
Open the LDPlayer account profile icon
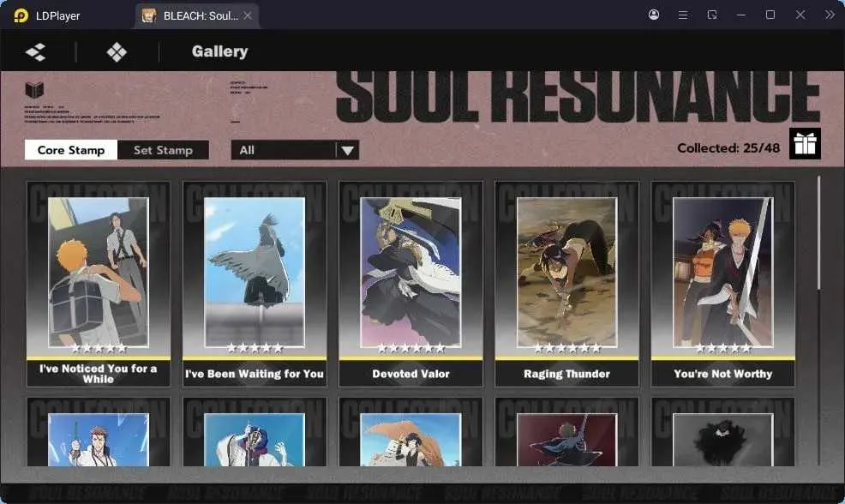654,15
